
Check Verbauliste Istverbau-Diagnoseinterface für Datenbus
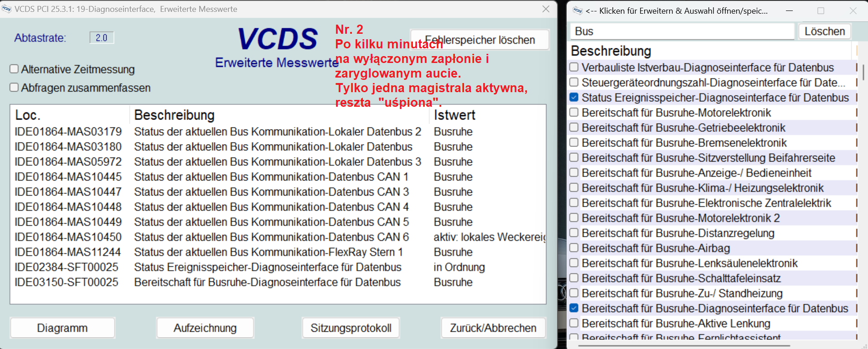(574, 67)
